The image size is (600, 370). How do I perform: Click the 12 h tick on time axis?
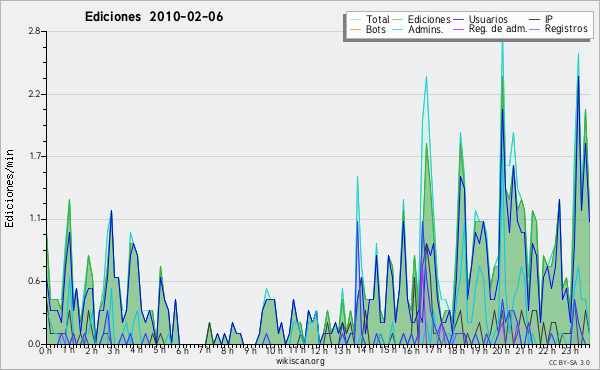tap(318, 351)
